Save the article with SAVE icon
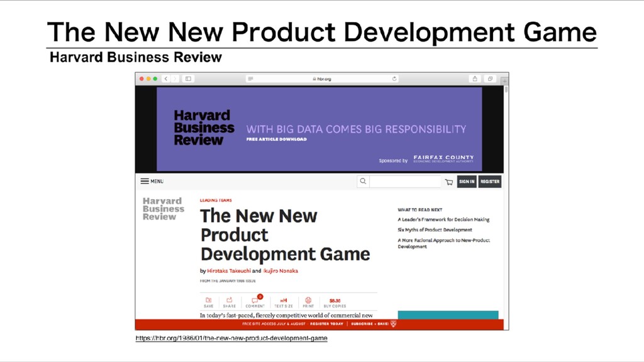 209,302
